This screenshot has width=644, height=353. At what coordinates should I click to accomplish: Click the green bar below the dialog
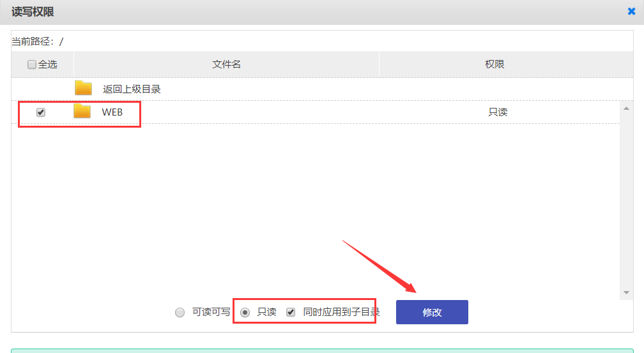tap(319, 350)
